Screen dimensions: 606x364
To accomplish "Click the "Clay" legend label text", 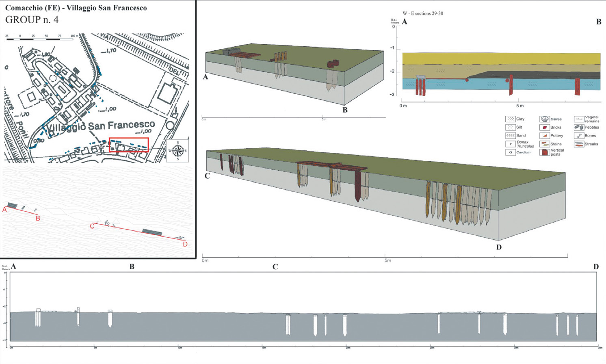I will pos(520,119).
